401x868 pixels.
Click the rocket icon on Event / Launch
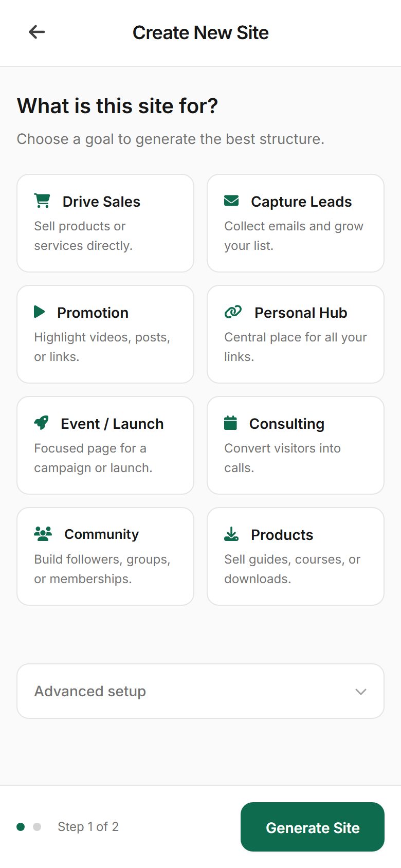[x=42, y=423]
